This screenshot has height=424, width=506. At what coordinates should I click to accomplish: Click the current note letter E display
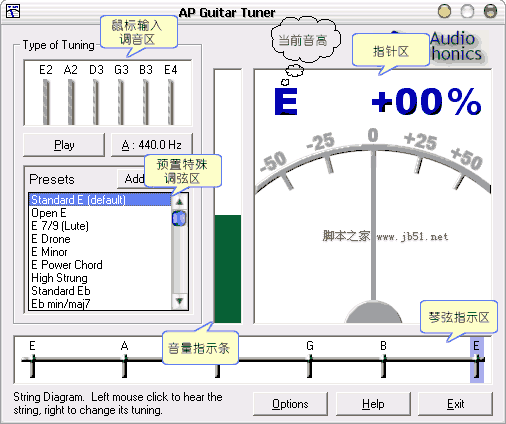pyautogui.click(x=286, y=101)
